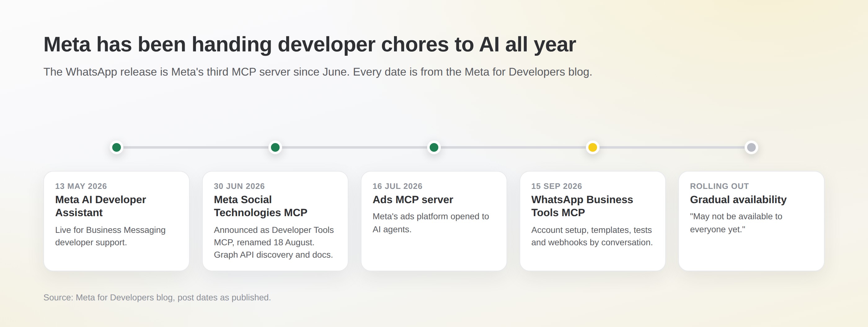868x327 pixels.
Task: Click the headline about Meta handing developer chores to AI
Action: (310, 44)
